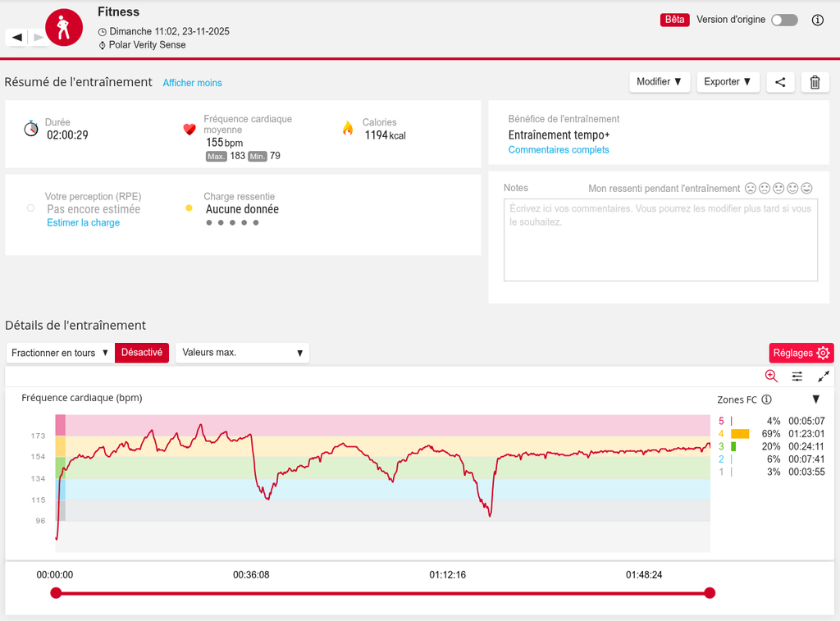The image size is (840, 621).
Task: Open Fractionner en tours dropdown
Action: click(x=60, y=353)
